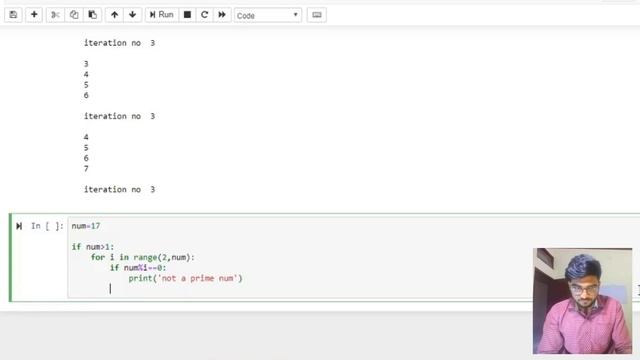Image resolution: width=640 pixels, height=360 pixels.
Task: Move the selected cell down
Action: [x=132, y=15]
